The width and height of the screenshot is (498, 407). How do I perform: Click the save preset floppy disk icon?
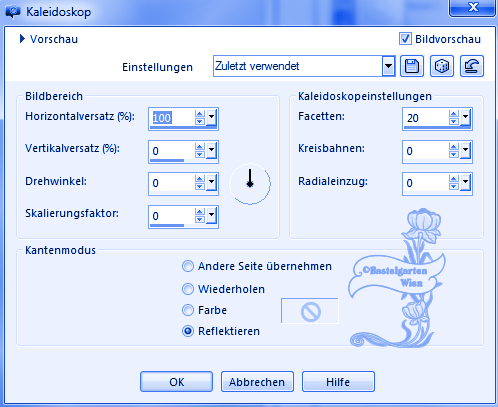tap(412, 66)
